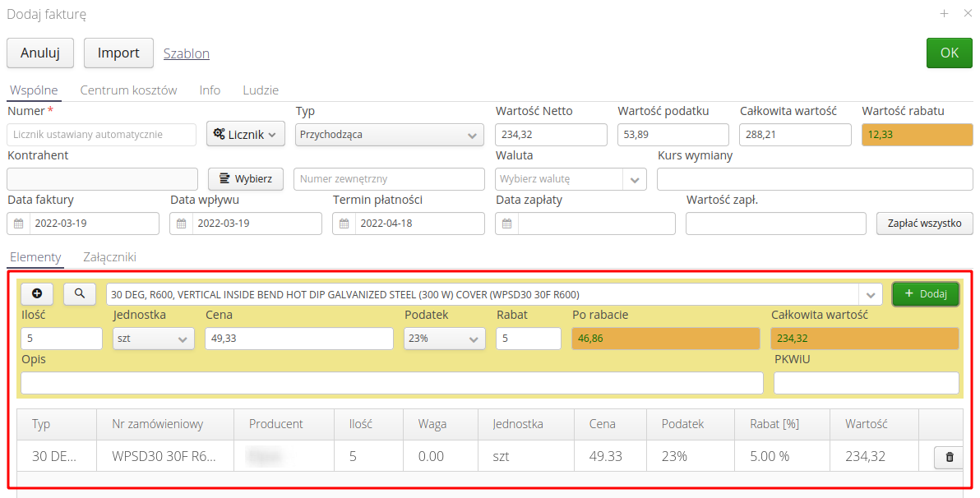The image size is (980, 498).
Task: Click the magnifier search icon button
Action: [80, 293]
